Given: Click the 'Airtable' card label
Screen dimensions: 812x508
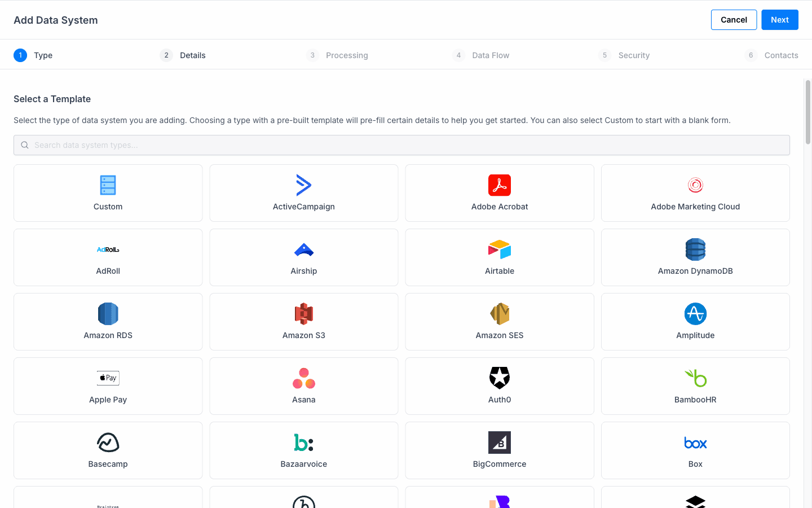Looking at the screenshot, I should click(500, 271).
